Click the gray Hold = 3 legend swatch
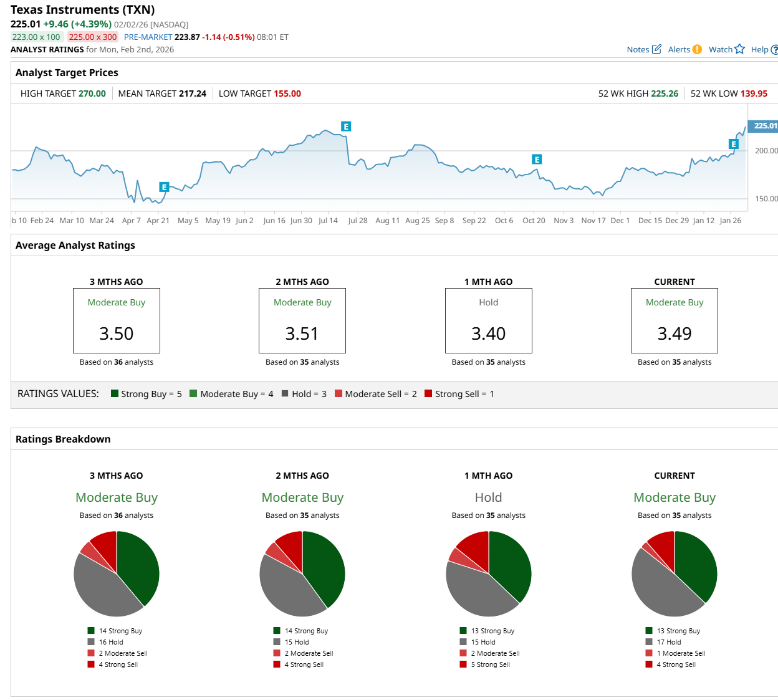This screenshot has width=778, height=700. click(x=285, y=393)
